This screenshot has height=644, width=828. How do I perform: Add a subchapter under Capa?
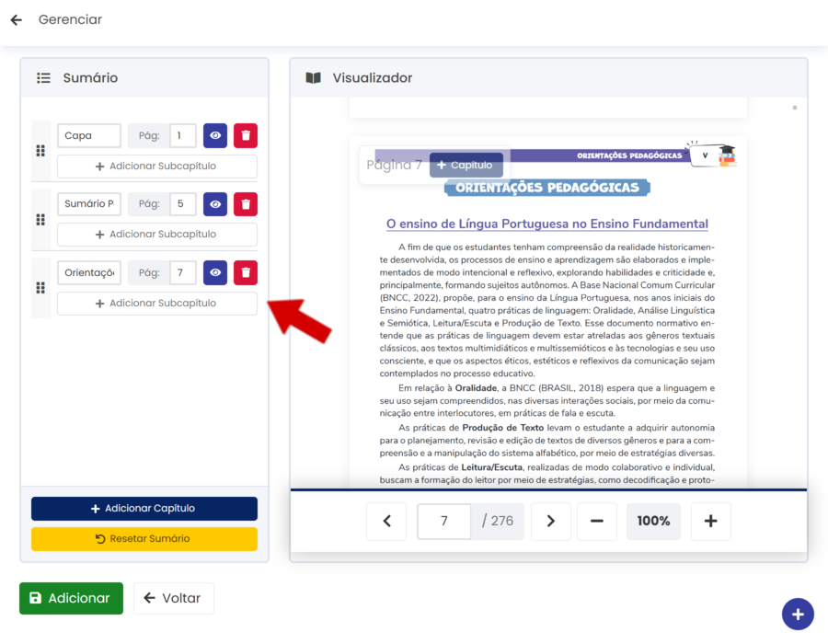tap(157, 167)
